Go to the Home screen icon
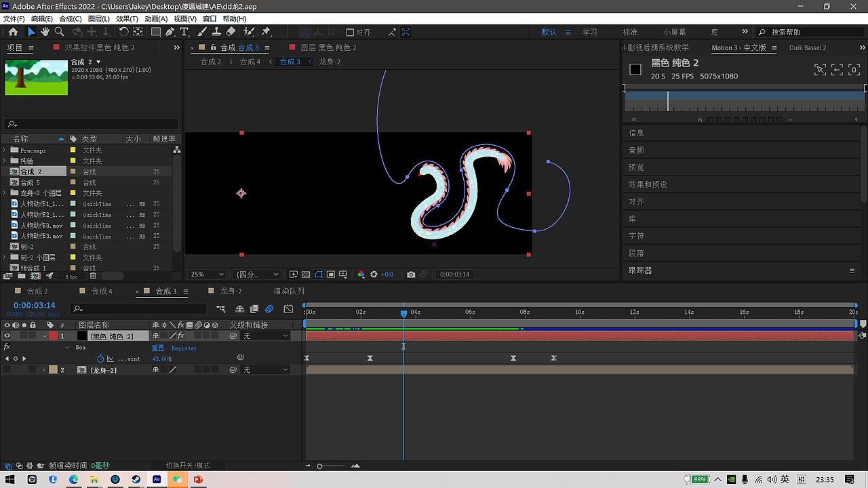The width and height of the screenshot is (868, 488). coord(13,32)
